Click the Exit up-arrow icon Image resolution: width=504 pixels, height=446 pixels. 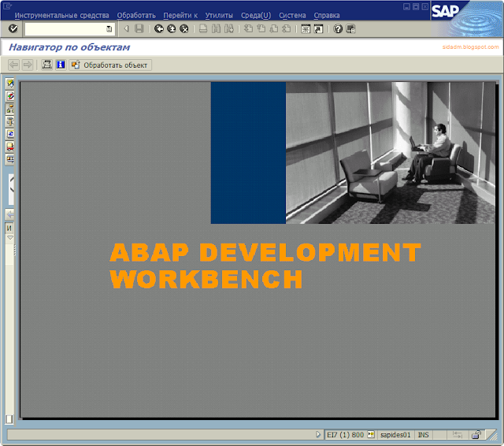(172, 28)
